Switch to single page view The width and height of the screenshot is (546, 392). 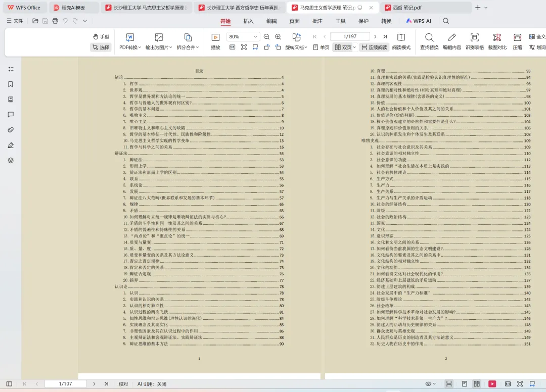[x=321, y=47]
